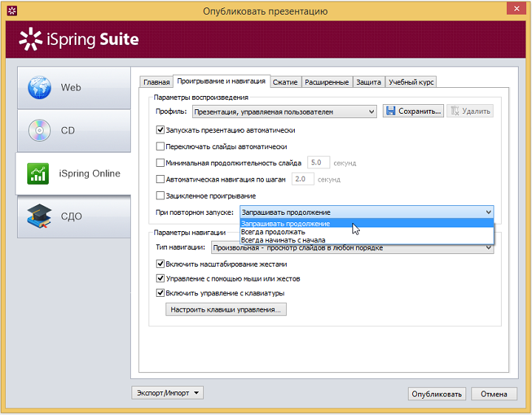Image resolution: width=532 pixels, height=415 pixels.
Task: Enable Переключать слайды автоматически
Action: 160,146
